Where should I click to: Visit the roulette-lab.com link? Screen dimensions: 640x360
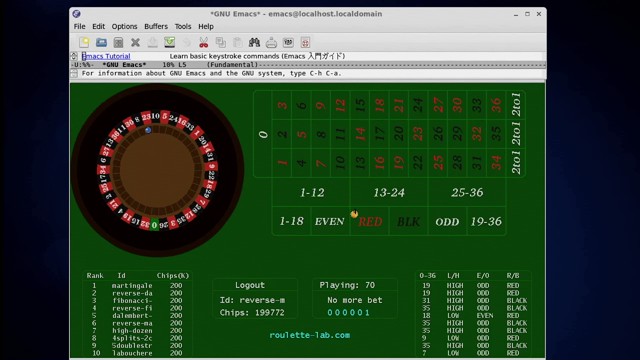[x=309, y=335]
